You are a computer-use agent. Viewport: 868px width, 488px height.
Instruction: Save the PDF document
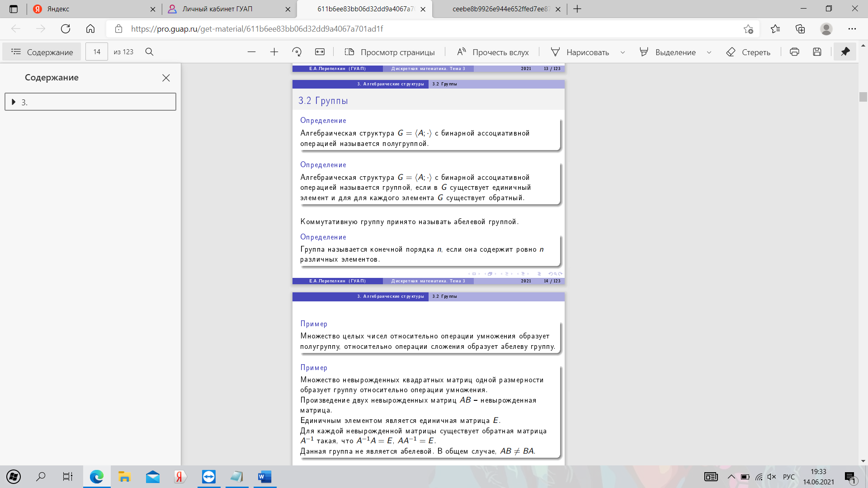click(817, 52)
